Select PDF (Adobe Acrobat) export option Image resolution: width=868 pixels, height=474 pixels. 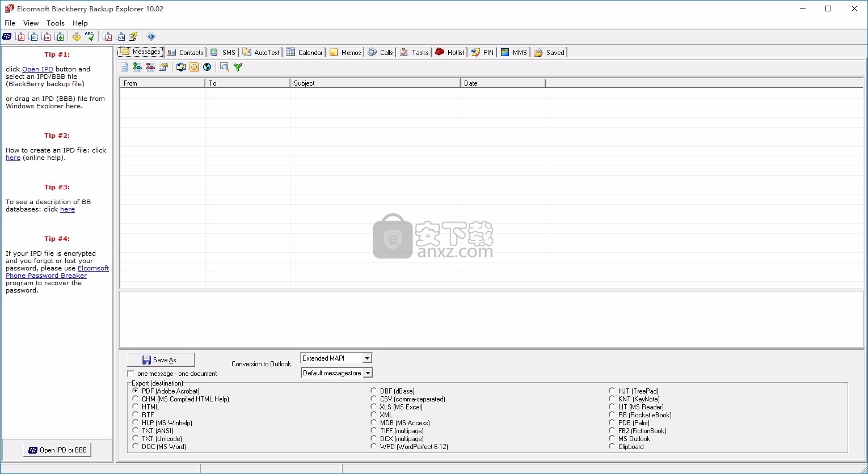coord(136,391)
